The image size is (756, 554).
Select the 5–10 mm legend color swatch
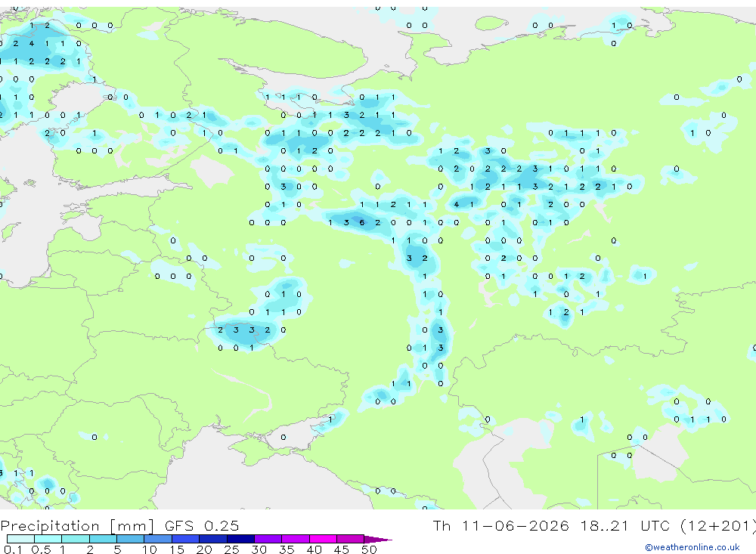click(131, 539)
